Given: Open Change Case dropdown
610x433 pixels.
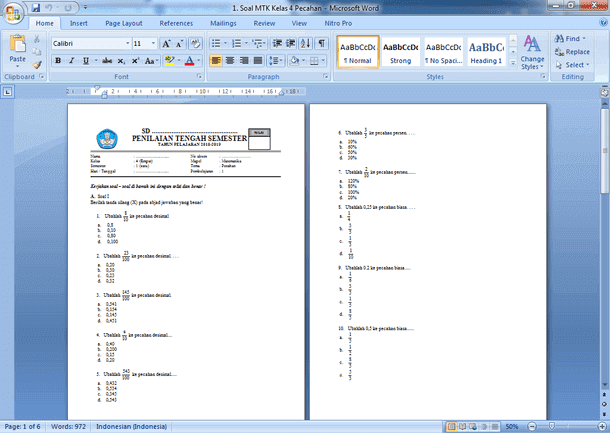Looking at the screenshot, I should [x=151, y=61].
